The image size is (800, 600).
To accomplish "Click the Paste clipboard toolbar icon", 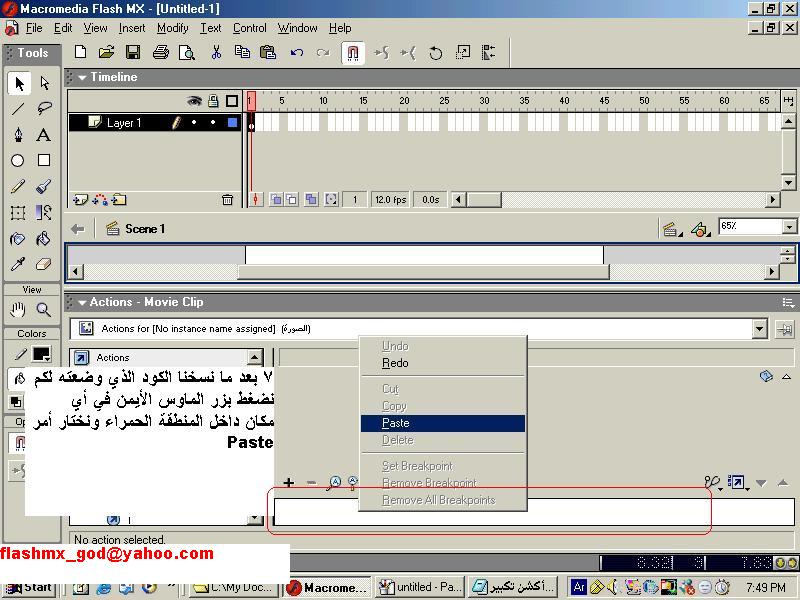I will click(x=268, y=52).
